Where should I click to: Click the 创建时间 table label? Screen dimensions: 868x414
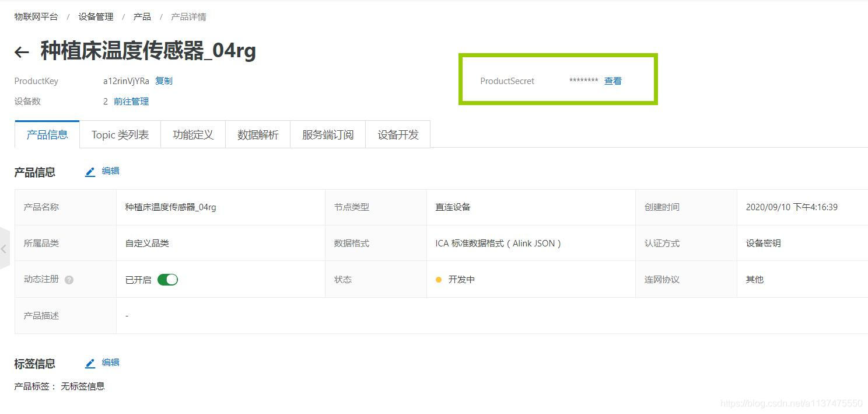click(x=662, y=207)
